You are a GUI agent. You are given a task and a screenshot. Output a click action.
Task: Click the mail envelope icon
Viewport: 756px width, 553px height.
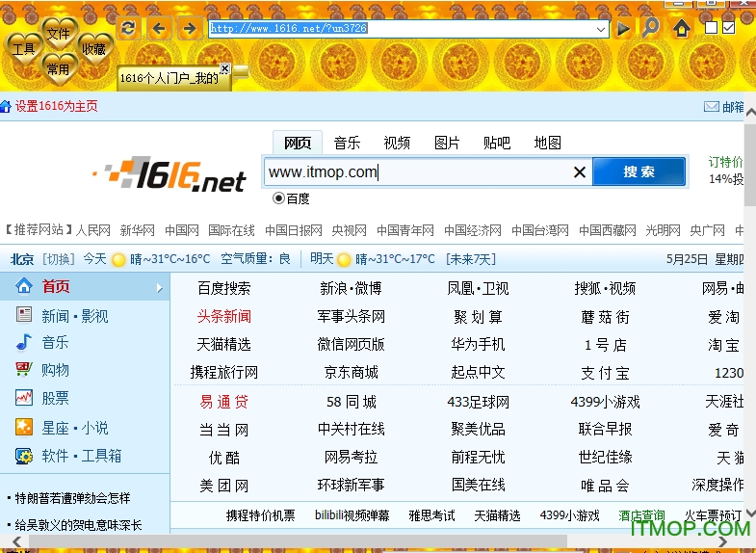(711, 107)
